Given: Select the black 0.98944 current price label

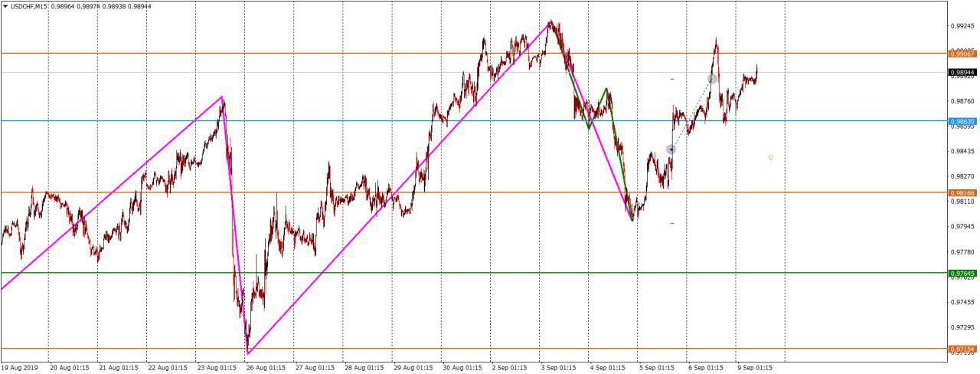Looking at the screenshot, I should coord(962,72).
